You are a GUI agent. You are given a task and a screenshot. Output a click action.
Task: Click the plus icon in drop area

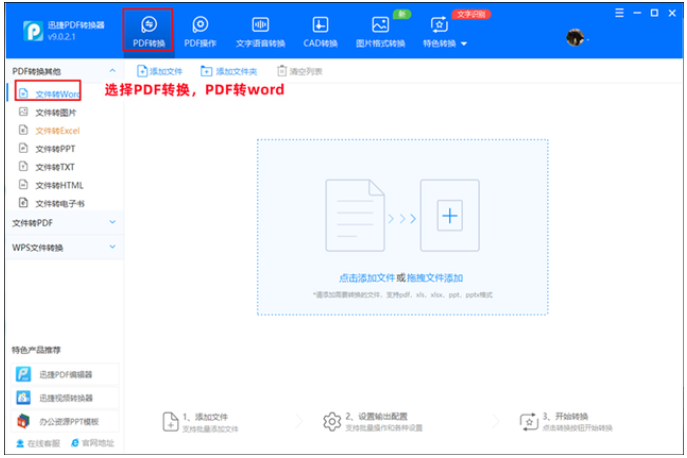pyautogui.click(x=450, y=216)
